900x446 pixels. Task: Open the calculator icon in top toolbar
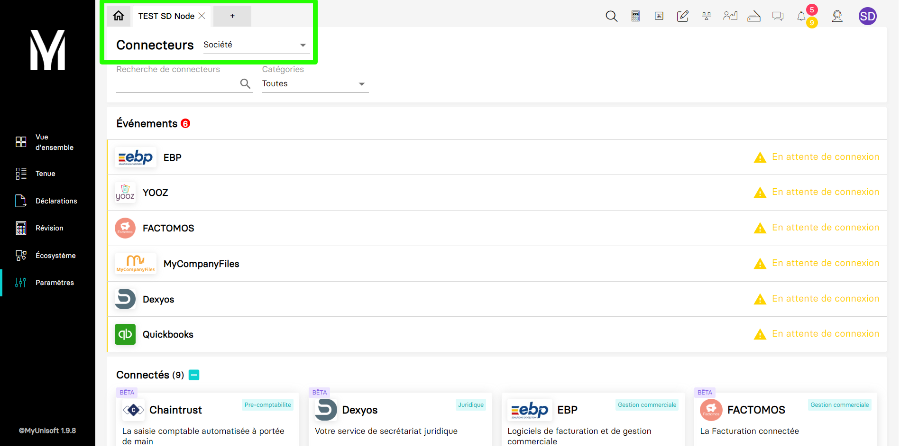(x=635, y=16)
